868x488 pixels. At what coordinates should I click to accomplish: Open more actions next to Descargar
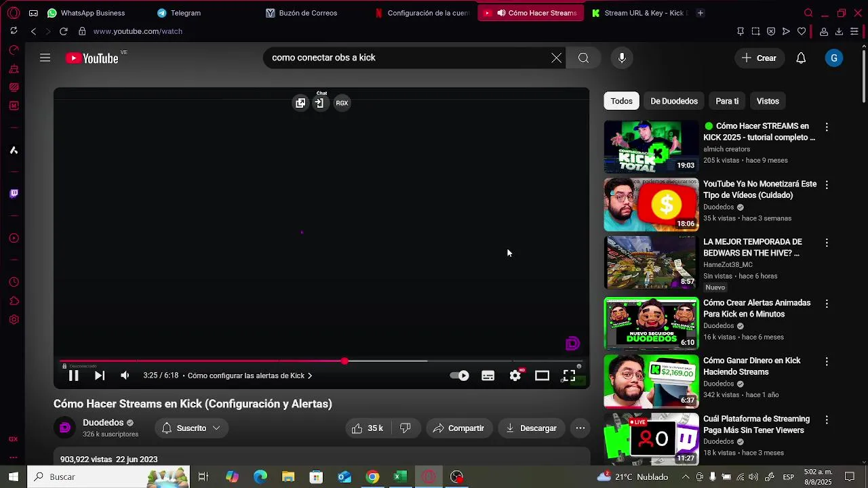(580, 428)
